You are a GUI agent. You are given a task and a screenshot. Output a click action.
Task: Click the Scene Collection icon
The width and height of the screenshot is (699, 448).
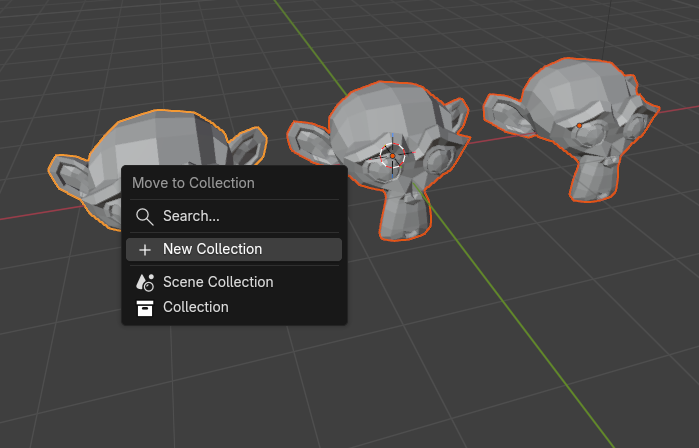[x=145, y=282]
